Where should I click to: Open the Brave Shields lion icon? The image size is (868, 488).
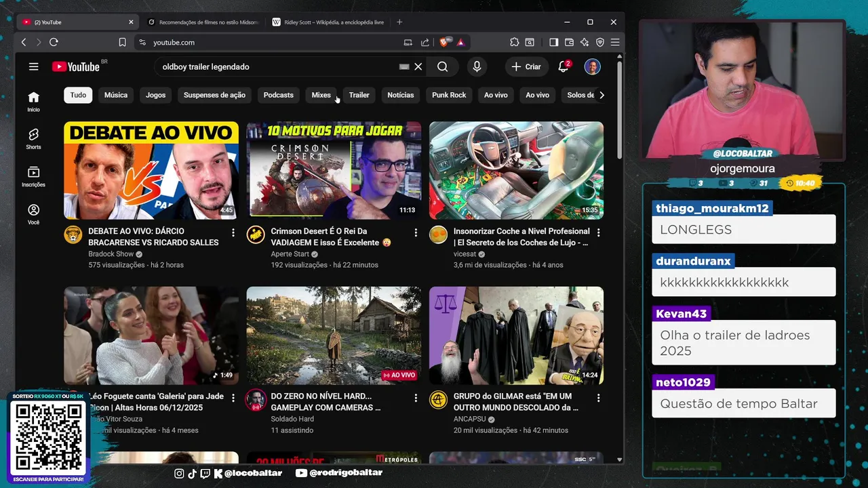(444, 42)
